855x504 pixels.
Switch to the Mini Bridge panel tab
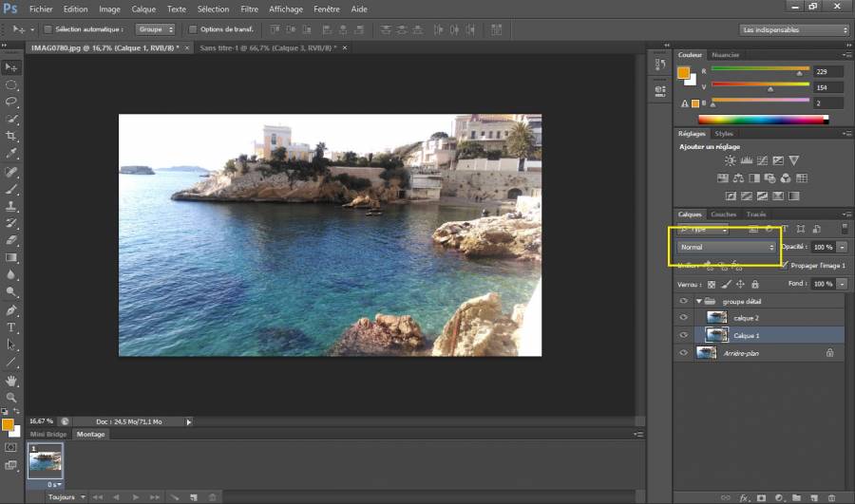point(48,434)
